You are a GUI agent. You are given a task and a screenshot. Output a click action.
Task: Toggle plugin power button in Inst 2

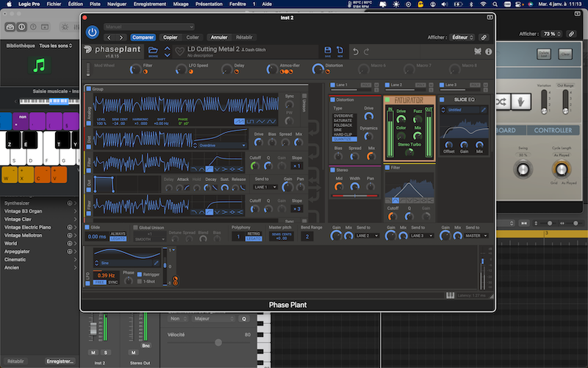(93, 32)
